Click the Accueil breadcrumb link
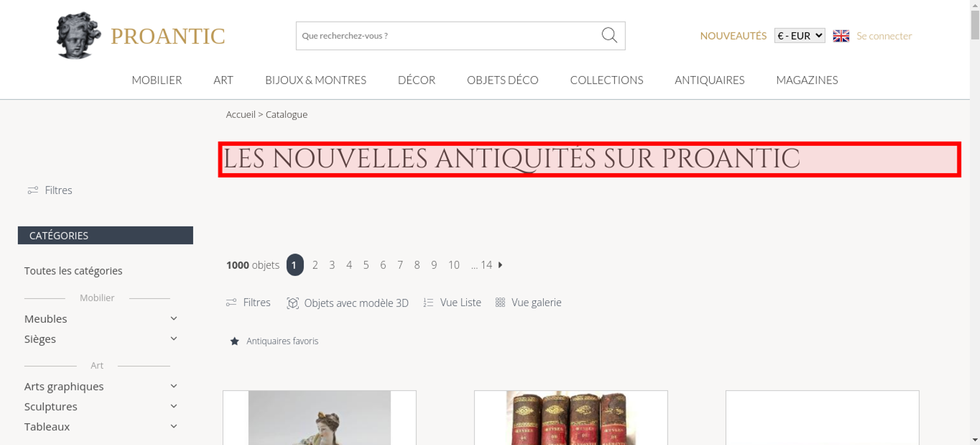 [x=241, y=114]
